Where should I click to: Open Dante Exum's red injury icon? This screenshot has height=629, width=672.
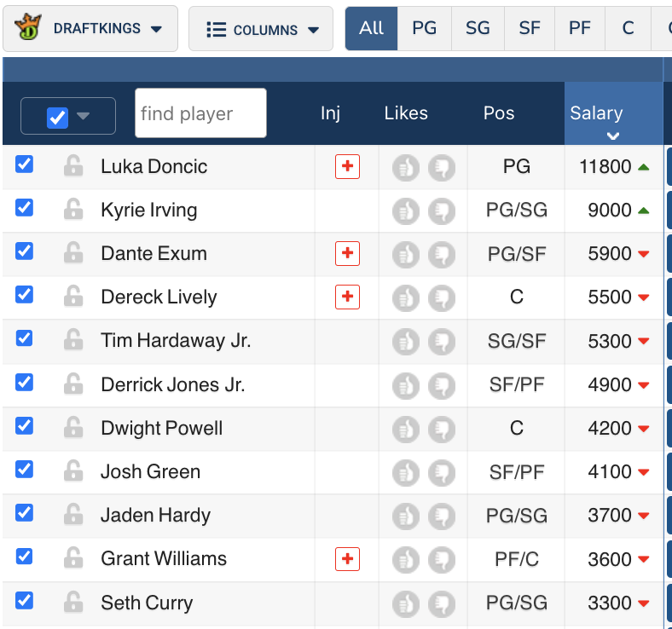[x=347, y=253]
